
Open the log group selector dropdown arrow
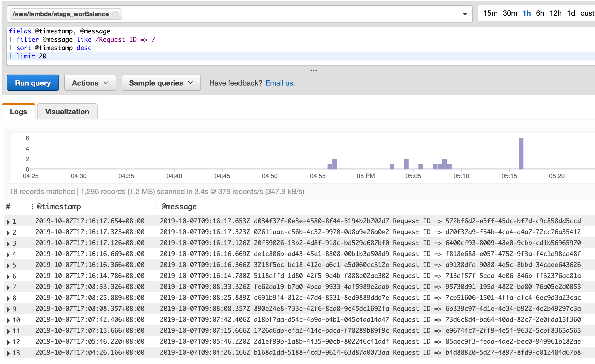pos(465,14)
